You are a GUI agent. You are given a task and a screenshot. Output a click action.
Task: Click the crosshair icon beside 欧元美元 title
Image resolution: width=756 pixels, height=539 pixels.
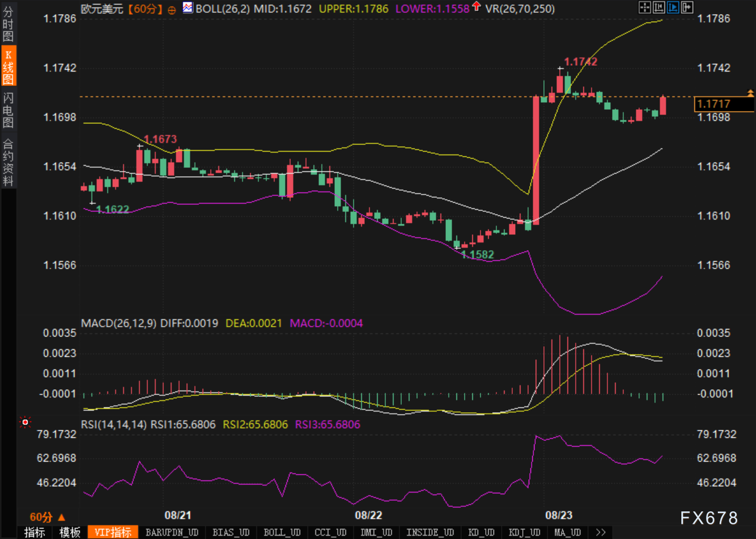coord(172,9)
